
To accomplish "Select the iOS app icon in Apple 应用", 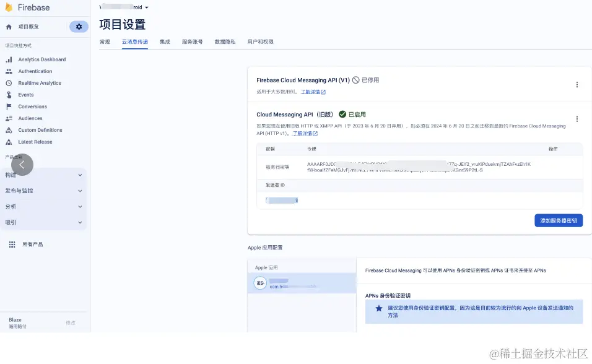I will pyautogui.click(x=260, y=283).
